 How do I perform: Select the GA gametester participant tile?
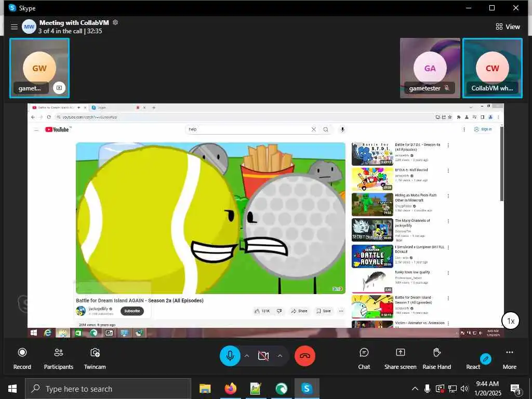click(x=430, y=68)
